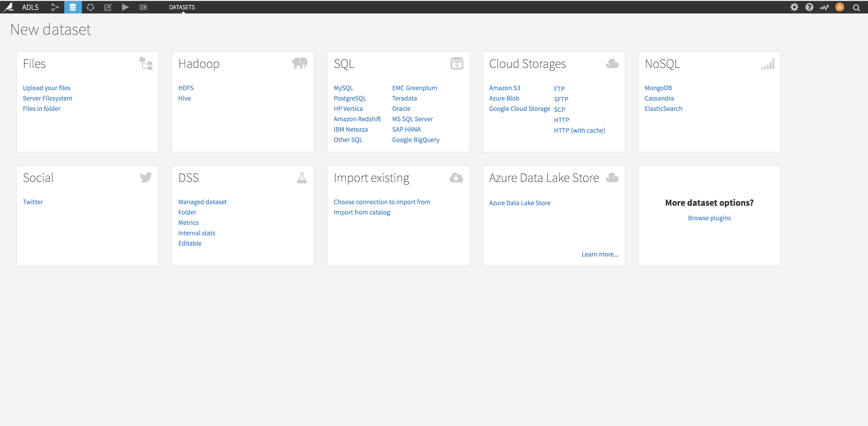This screenshot has height=426, width=868.
Task: Click the Files card folder tree icon
Action: pyautogui.click(x=146, y=63)
